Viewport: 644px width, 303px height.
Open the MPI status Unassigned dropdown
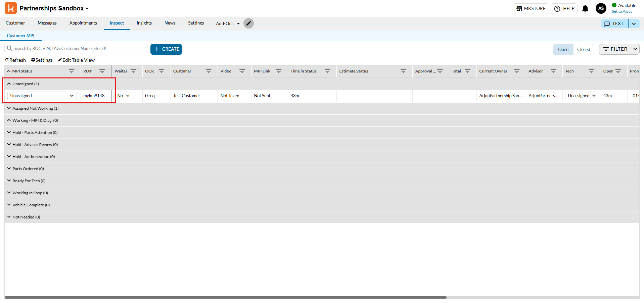pos(42,96)
